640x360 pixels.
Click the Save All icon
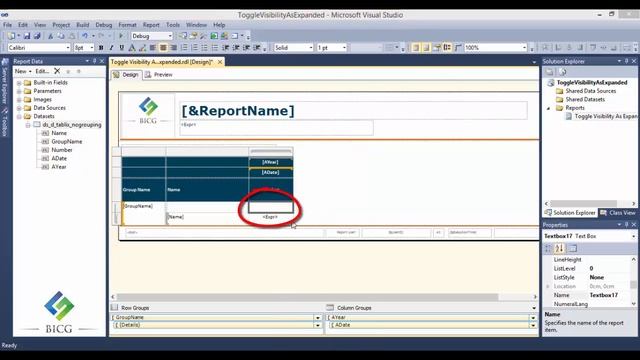37,36
